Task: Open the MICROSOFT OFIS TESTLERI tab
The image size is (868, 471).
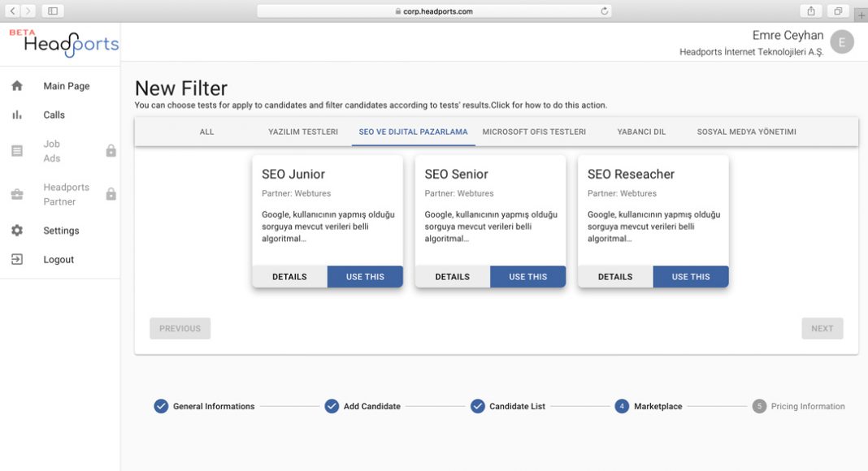Action: click(x=534, y=132)
